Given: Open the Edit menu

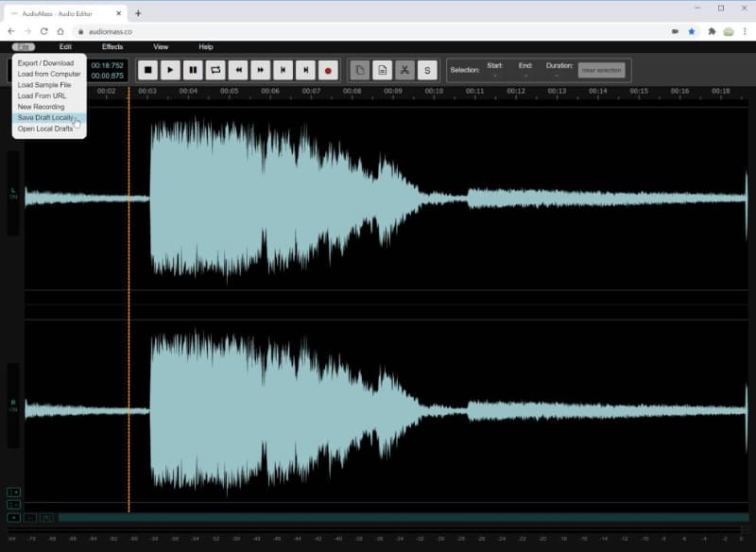Looking at the screenshot, I should (x=65, y=46).
